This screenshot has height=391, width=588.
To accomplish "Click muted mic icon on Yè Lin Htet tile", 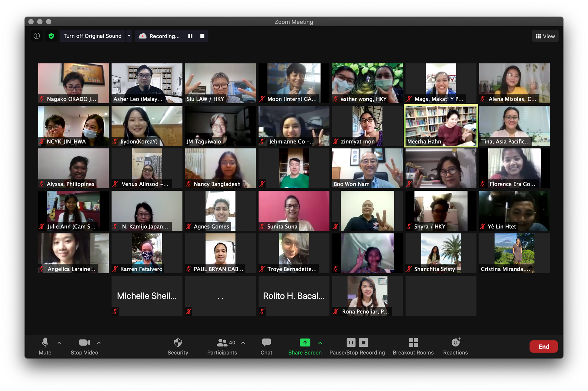I will coord(483,226).
